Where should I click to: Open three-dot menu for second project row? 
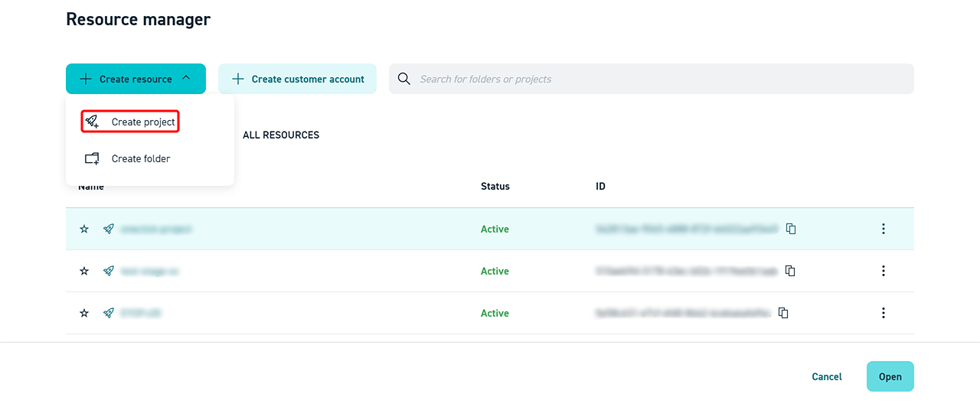click(x=883, y=271)
